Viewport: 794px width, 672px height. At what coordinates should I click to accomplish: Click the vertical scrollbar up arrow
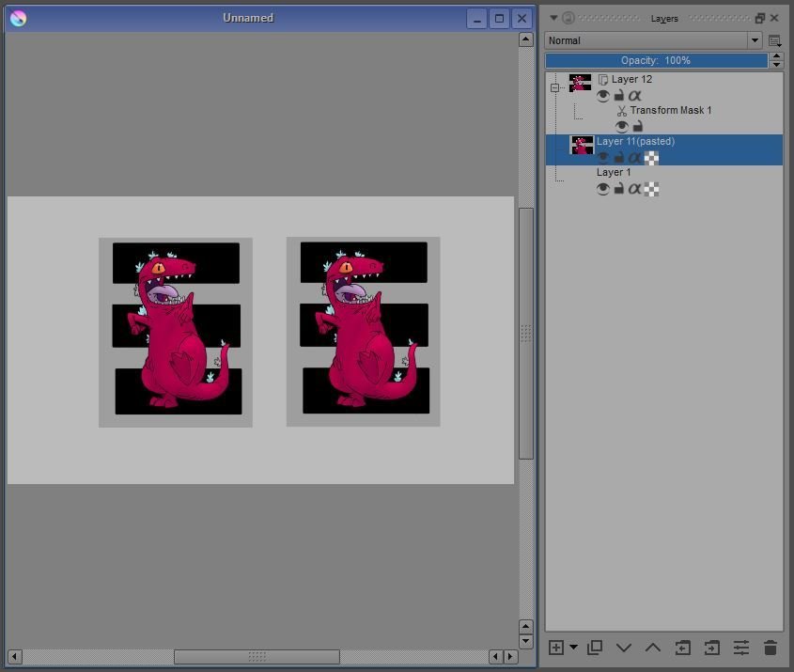tap(525, 39)
